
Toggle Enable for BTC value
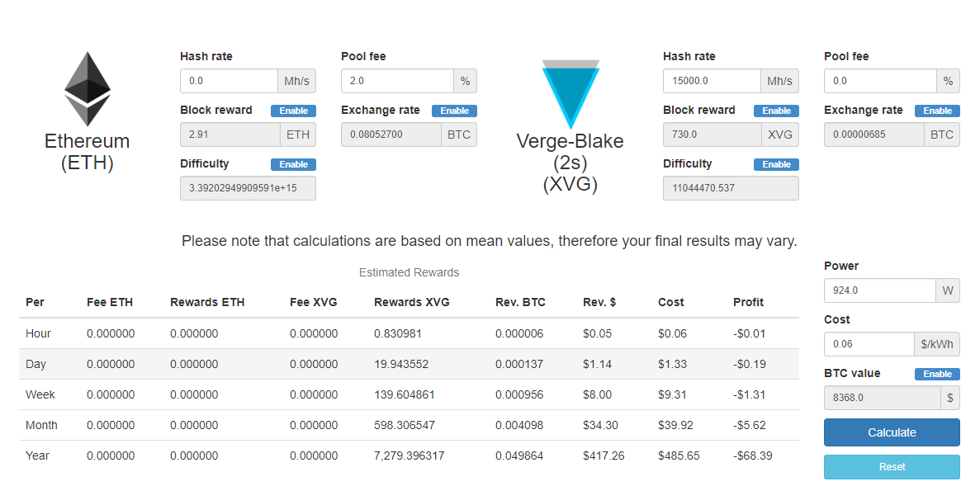click(938, 374)
